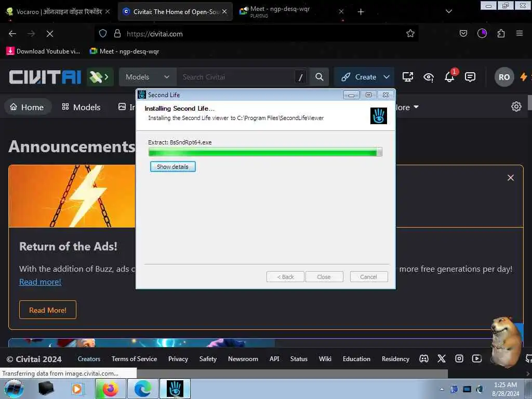The width and height of the screenshot is (532, 399).
Task: Open Pocket save icon in Firefox toolbar
Action: 463,33
